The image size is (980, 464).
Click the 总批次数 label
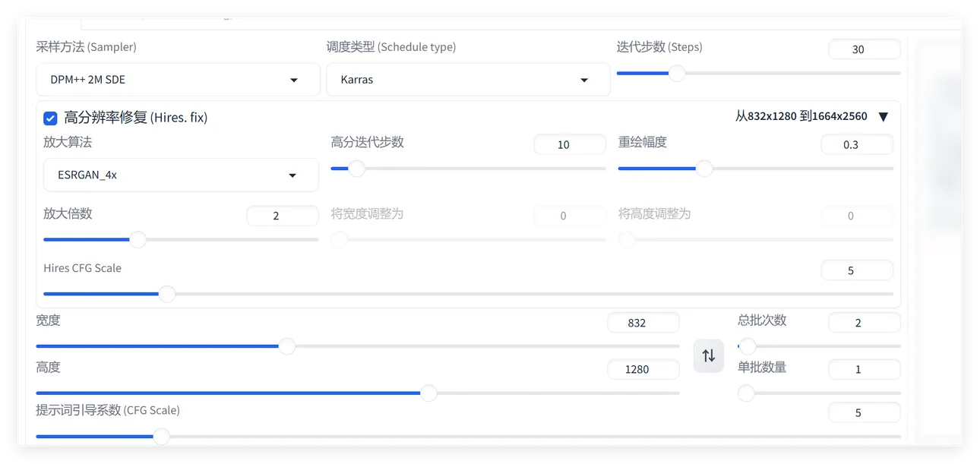pos(762,320)
